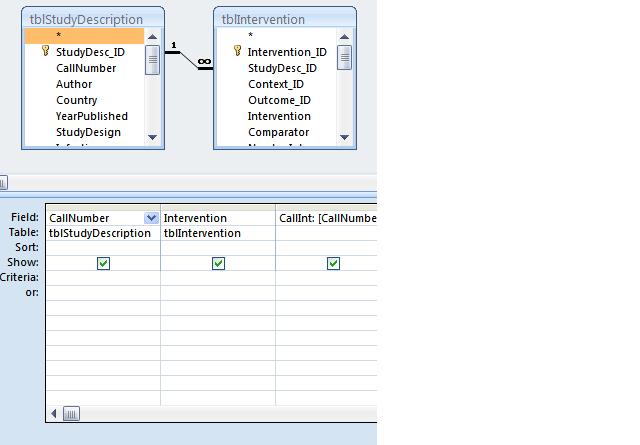Select CallNumber in tblStudyDescription field list
640x445 pixels.
point(86,68)
